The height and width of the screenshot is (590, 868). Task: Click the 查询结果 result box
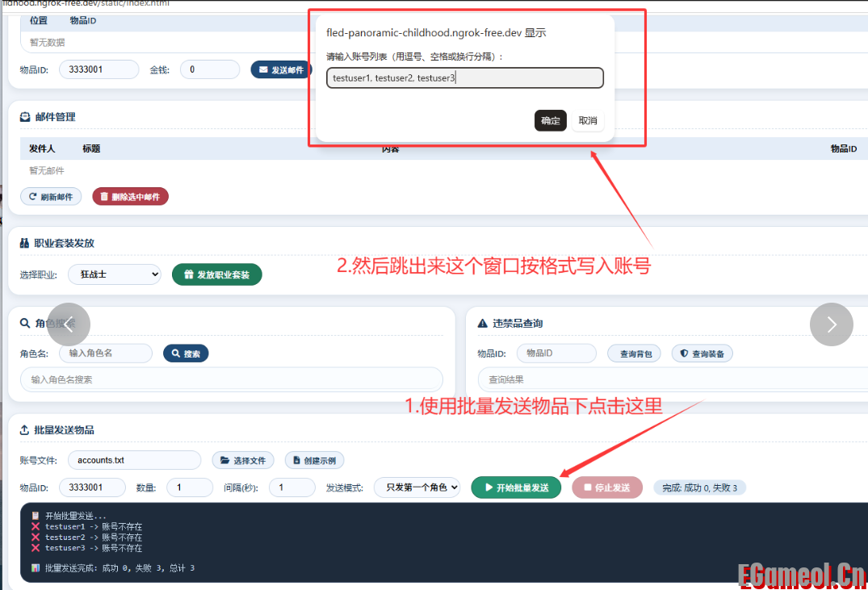point(673,379)
